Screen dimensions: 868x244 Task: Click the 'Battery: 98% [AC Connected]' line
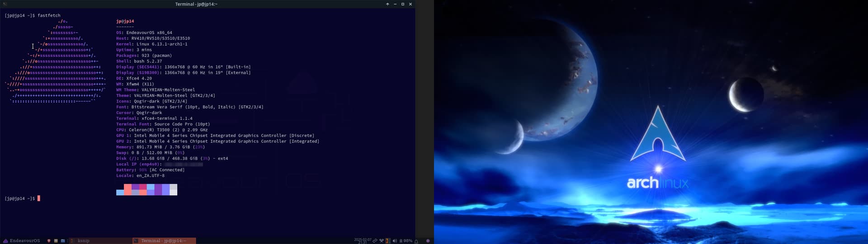[151, 170]
